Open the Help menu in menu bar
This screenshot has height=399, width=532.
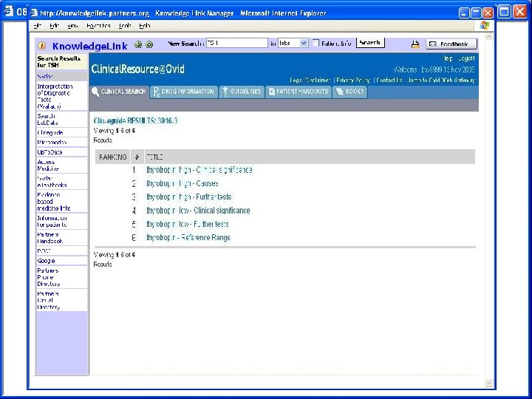point(145,26)
